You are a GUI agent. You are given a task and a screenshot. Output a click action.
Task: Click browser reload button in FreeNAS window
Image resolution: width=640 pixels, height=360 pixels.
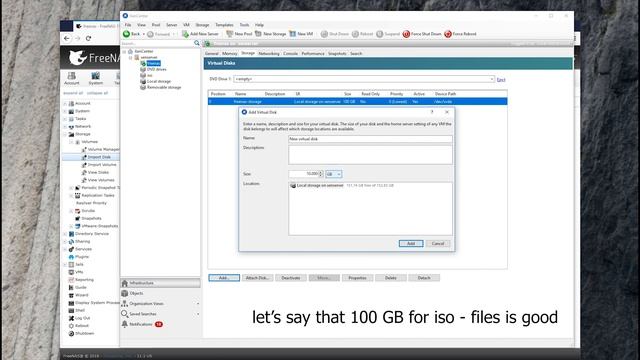coord(88,38)
